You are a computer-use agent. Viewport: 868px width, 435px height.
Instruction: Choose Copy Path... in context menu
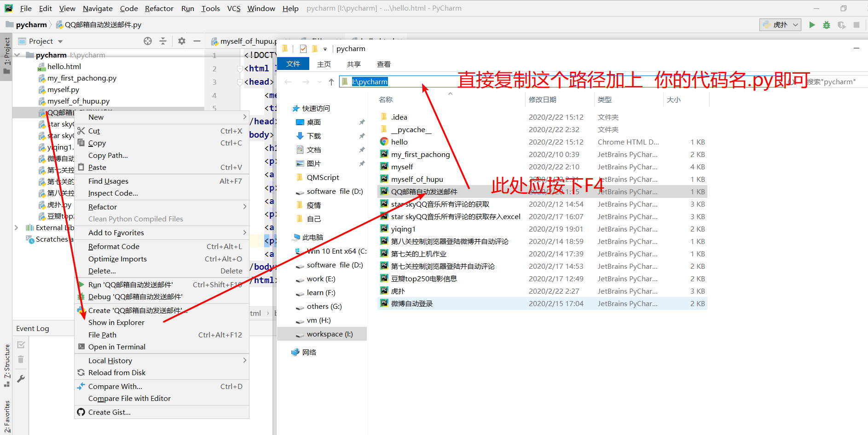(162, 155)
